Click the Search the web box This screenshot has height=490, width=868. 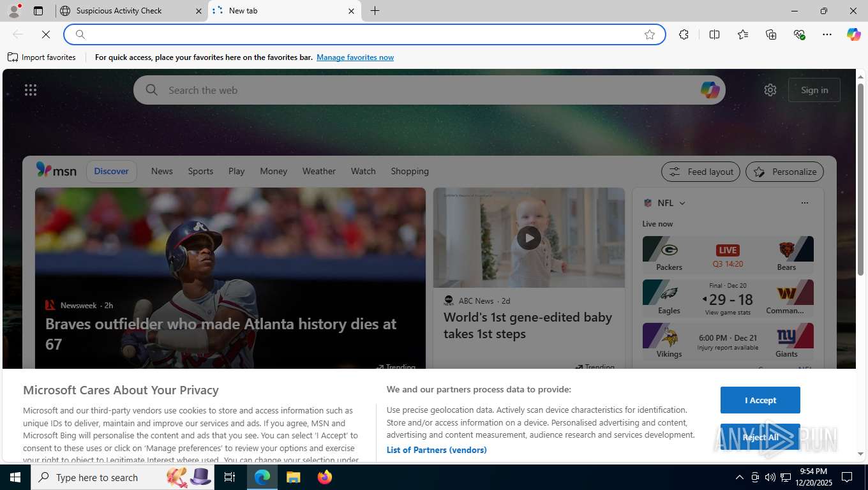[x=429, y=90]
